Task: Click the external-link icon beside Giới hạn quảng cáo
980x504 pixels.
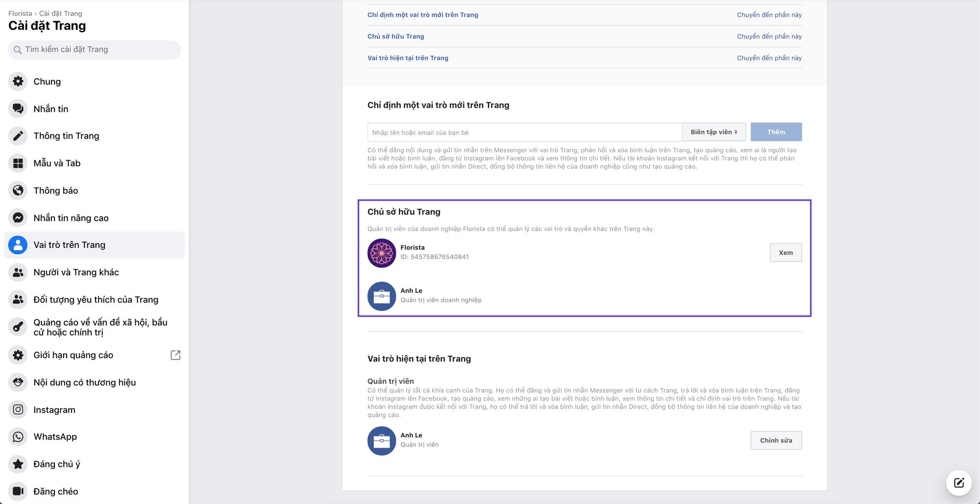Action: pos(175,355)
